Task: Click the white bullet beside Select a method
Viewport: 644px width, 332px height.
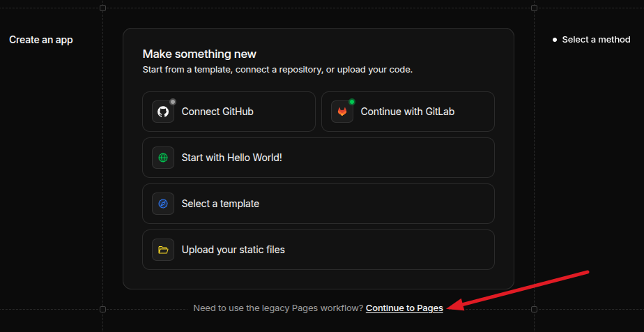Action: (x=555, y=40)
